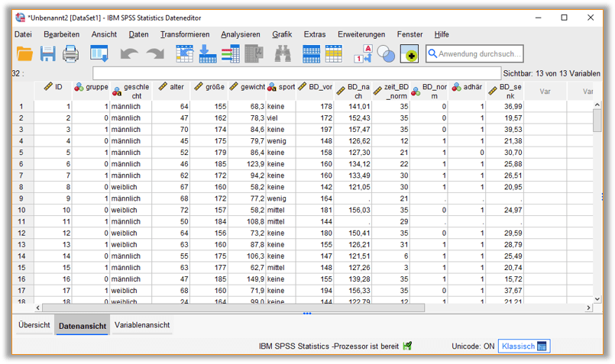Click BD_nach value 141,01
This screenshot has width=615, height=364.
[x=353, y=106]
